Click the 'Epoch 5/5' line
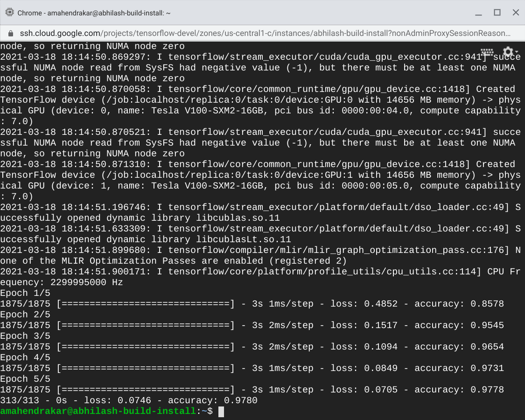Screen dimensions: 525x420 (x=25, y=379)
